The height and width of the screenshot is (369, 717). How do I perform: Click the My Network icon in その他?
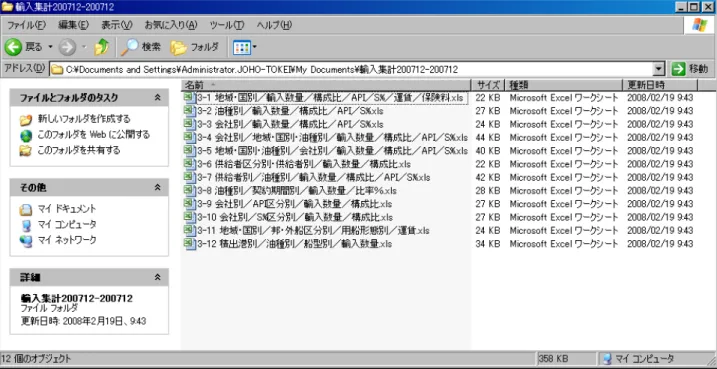click(x=26, y=241)
